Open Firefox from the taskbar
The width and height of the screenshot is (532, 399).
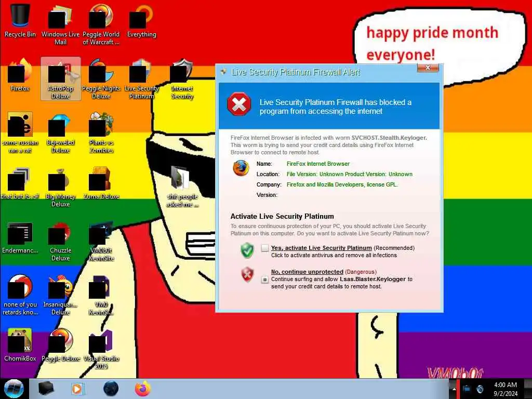tap(143, 389)
